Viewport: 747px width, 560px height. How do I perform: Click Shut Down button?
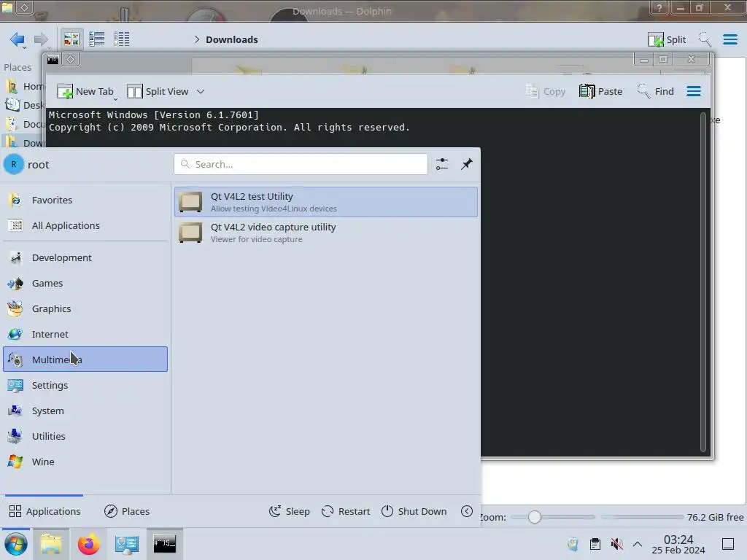point(414,511)
